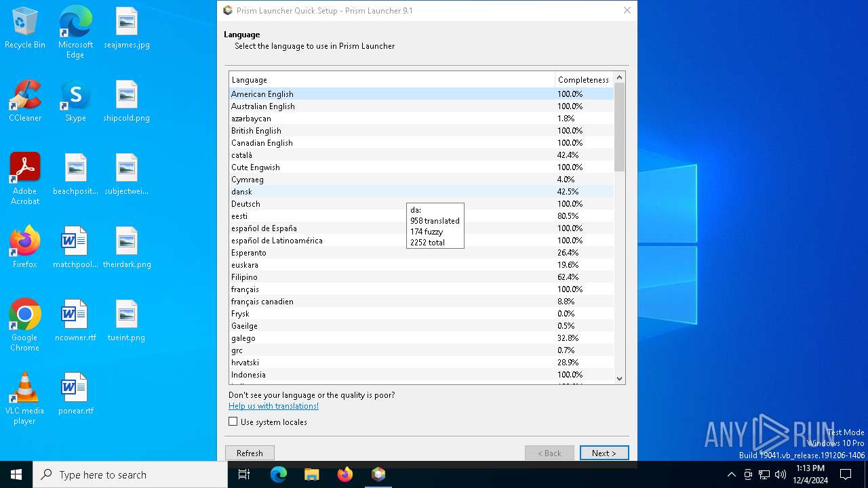Open Windows Start menu
This screenshot has width=868, height=488.
point(16,474)
